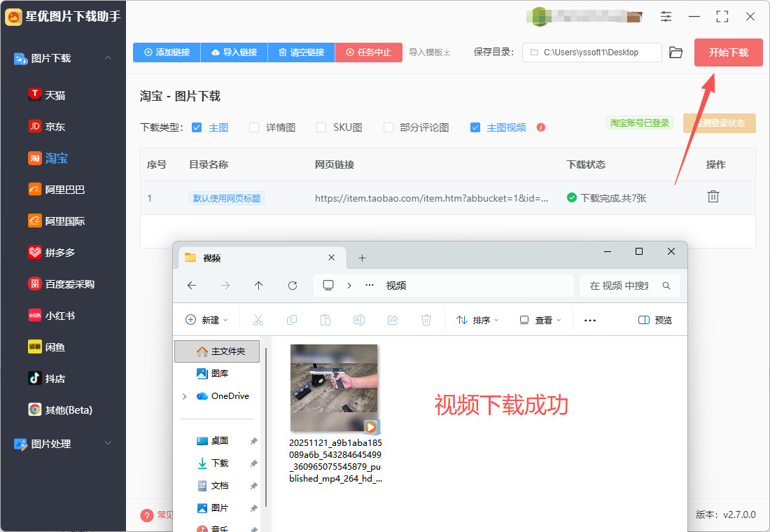
Task: Select 拼多多 from the sidebar menu
Action: point(59,253)
